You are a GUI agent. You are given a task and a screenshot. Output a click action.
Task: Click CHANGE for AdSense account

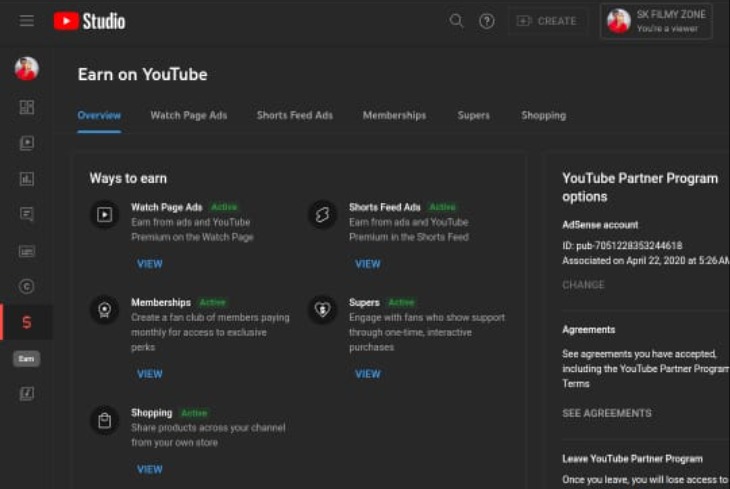pyautogui.click(x=583, y=285)
